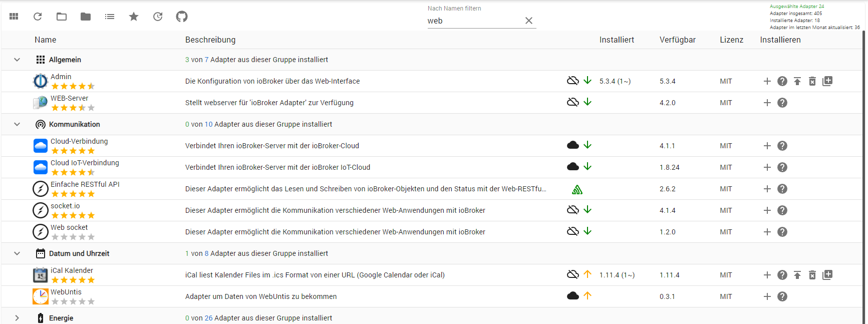The height and width of the screenshot is (324, 868).
Task: Click the refresh adapter list icon
Action: pyautogui.click(x=38, y=17)
